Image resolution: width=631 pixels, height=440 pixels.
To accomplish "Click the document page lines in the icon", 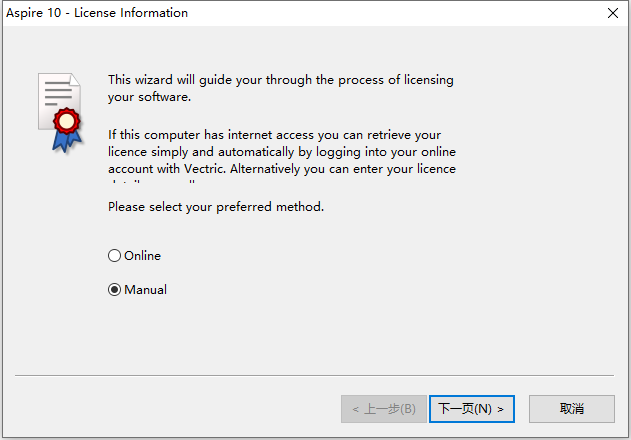I will click(58, 93).
